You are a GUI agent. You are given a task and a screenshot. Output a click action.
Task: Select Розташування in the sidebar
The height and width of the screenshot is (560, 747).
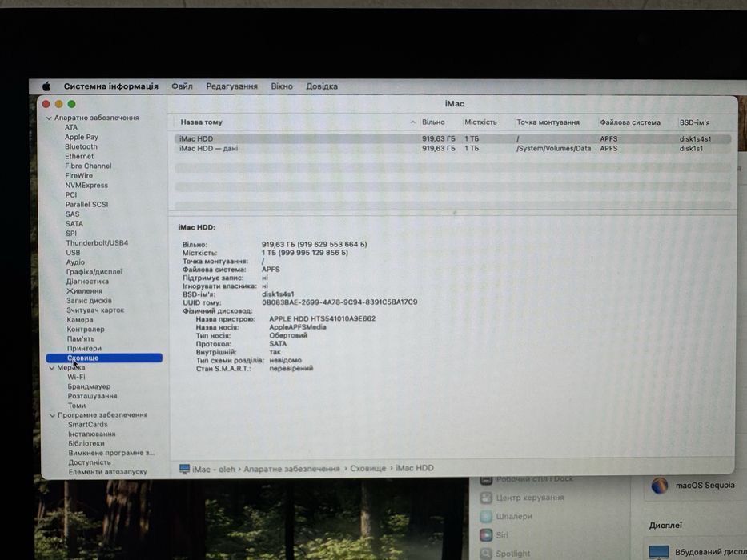tap(92, 396)
